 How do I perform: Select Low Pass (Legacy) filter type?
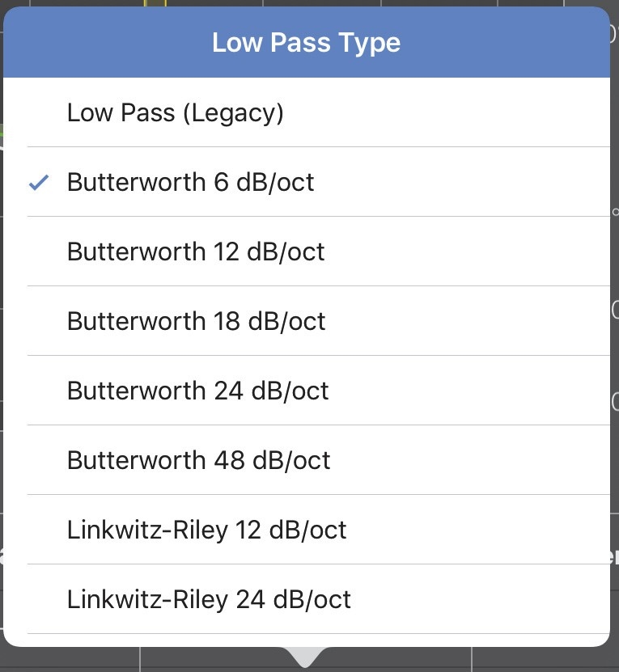pos(175,112)
